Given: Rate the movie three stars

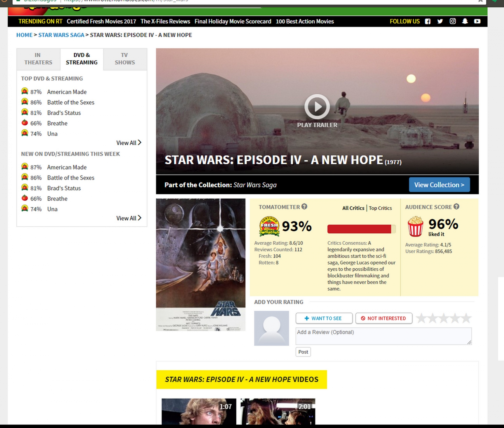Looking at the screenshot, I should coord(444,318).
